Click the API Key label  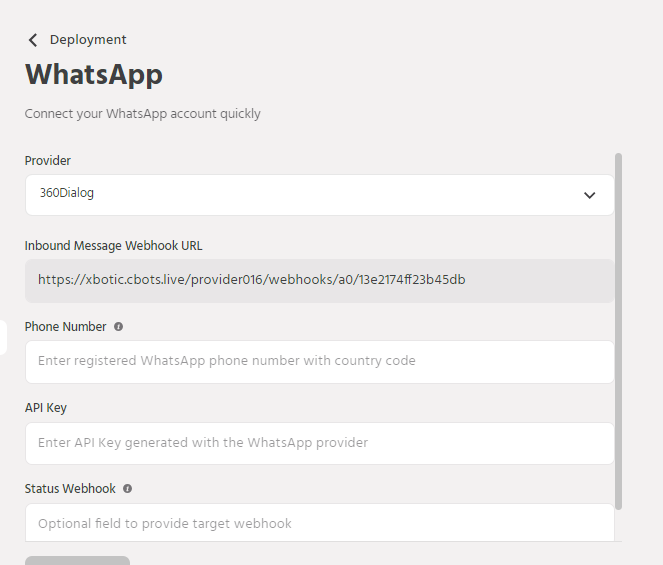(46, 408)
